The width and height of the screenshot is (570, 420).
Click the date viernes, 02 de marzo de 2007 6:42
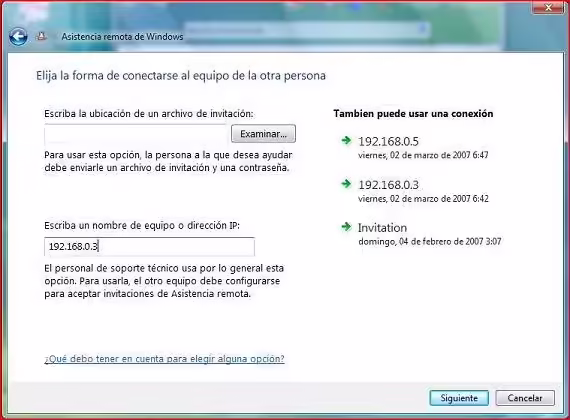tap(423, 199)
